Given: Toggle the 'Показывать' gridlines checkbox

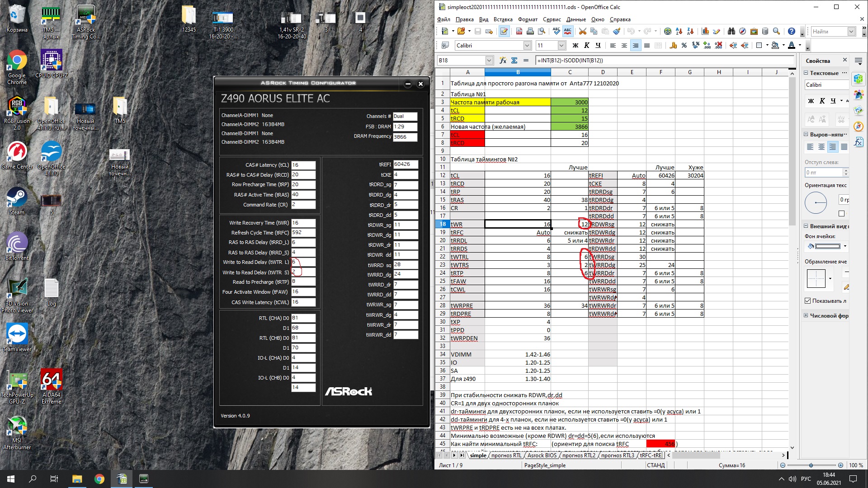Looking at the screenshot, I should 808,300.
